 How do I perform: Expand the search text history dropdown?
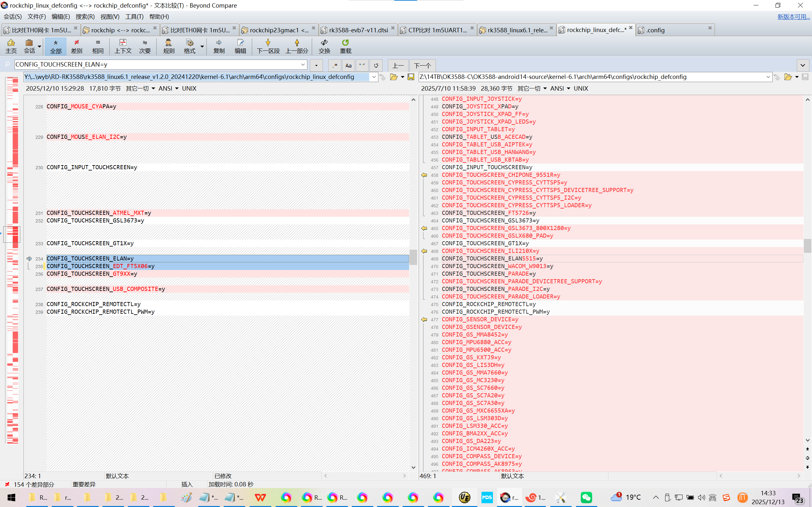point(303,64)
